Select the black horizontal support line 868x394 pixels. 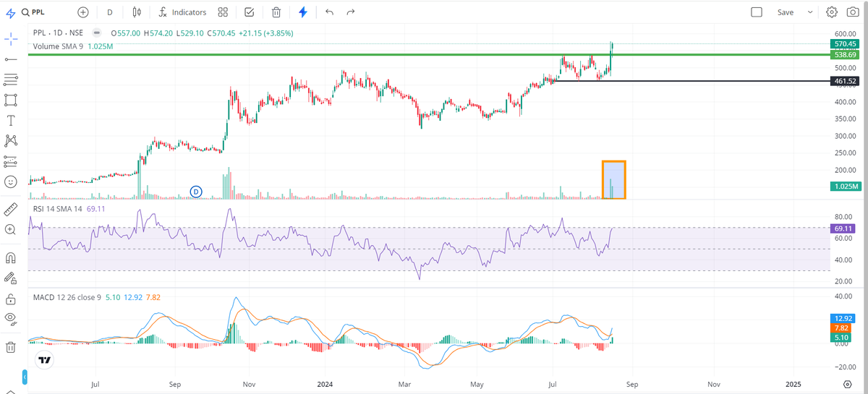click(691, 81)
